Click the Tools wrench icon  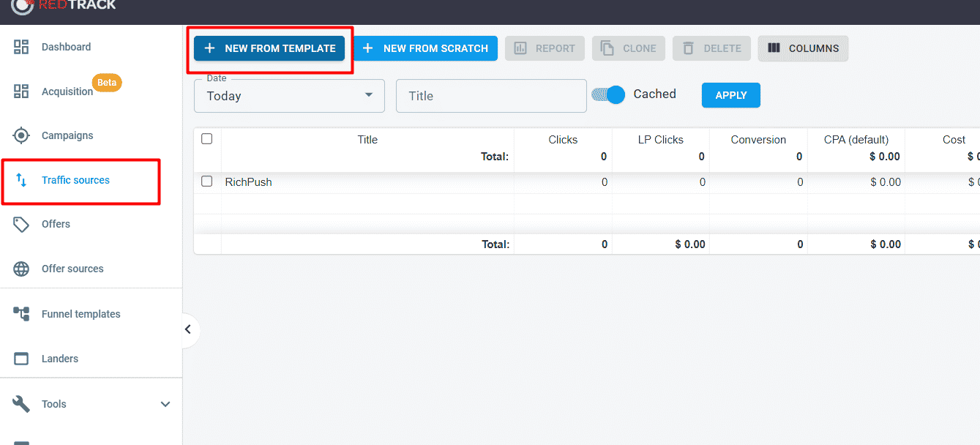[x=21, y=403]
